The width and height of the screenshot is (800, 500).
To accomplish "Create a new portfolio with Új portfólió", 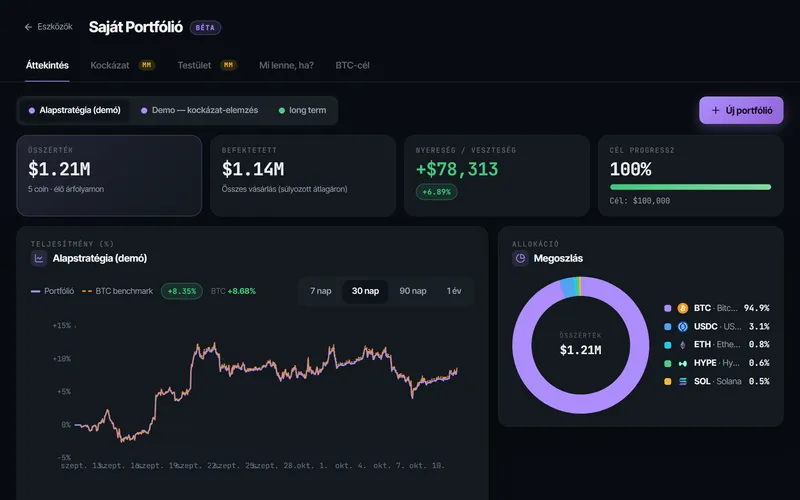I will point(741,110).
